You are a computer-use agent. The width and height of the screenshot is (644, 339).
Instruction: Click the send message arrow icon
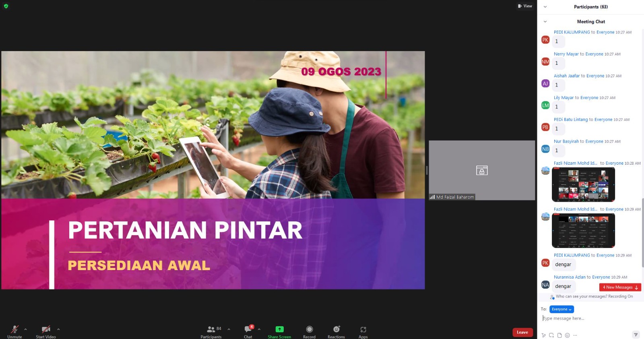[636, 335]
